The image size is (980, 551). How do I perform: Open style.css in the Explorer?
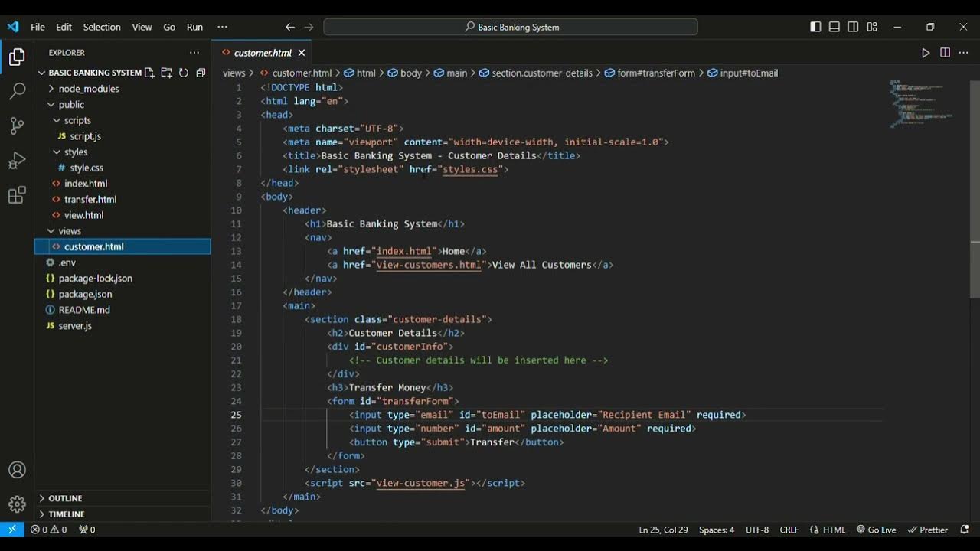click(122, 168)
